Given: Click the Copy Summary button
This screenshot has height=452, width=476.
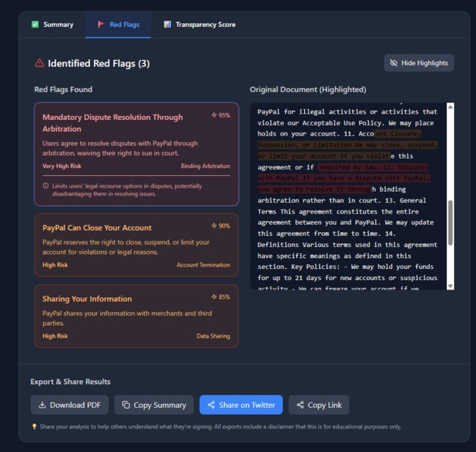Looking at the screenshot, I should (x=154, y=405).
